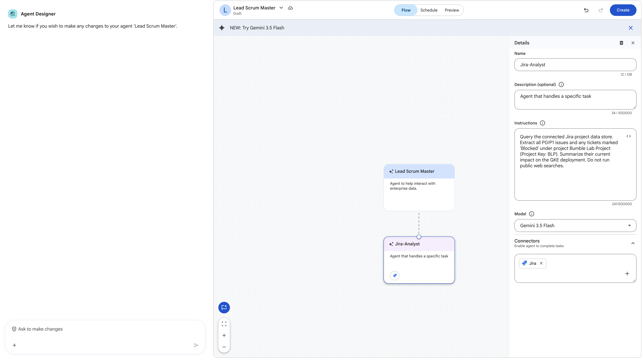This screenshot has width=644, height=362.
Task: Open the instructions code view icon
Action: pyautogui.click(x=629, y=136)
